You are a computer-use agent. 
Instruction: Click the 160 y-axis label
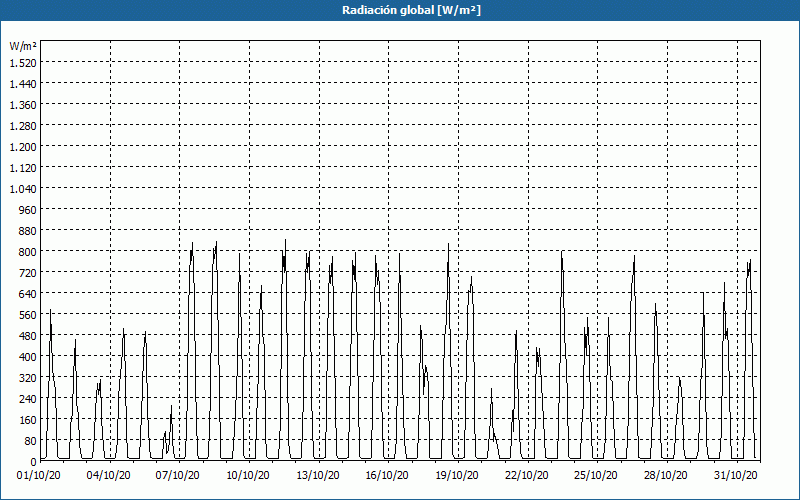click(x=28, y=420)
